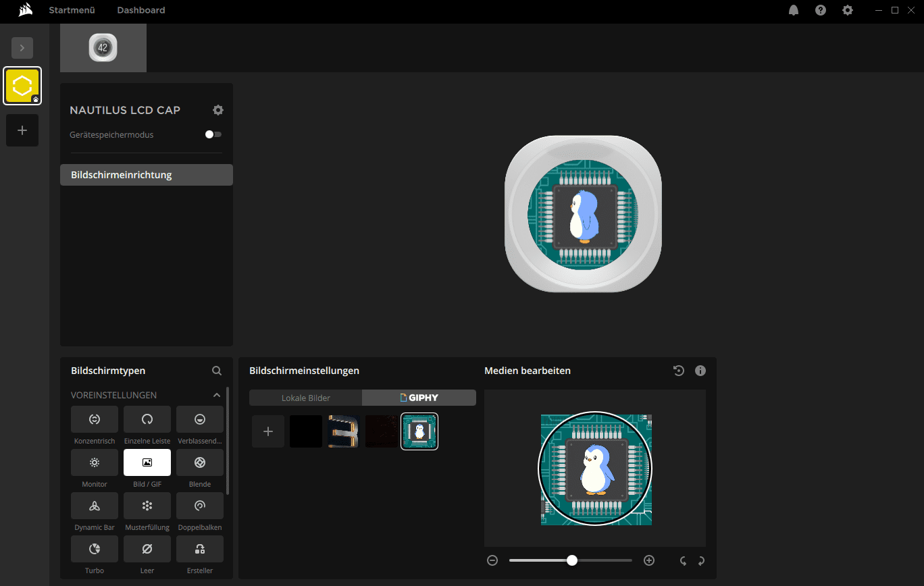
Task: Switch to Lokale Bilder tab
Action: (306, 398)
